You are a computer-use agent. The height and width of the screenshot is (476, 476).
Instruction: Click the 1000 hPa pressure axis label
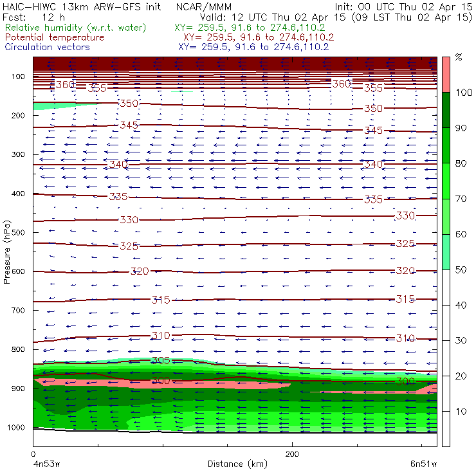(16, 427)
